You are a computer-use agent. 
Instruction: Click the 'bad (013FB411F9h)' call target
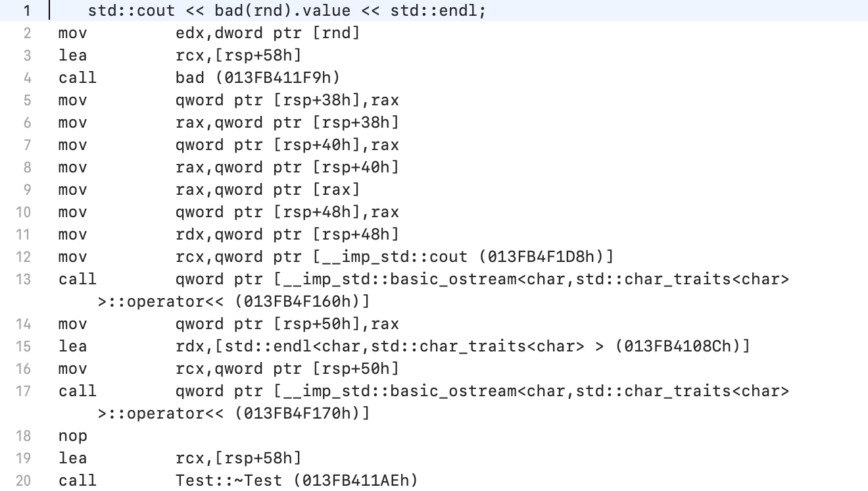click(x=258, y=78)
